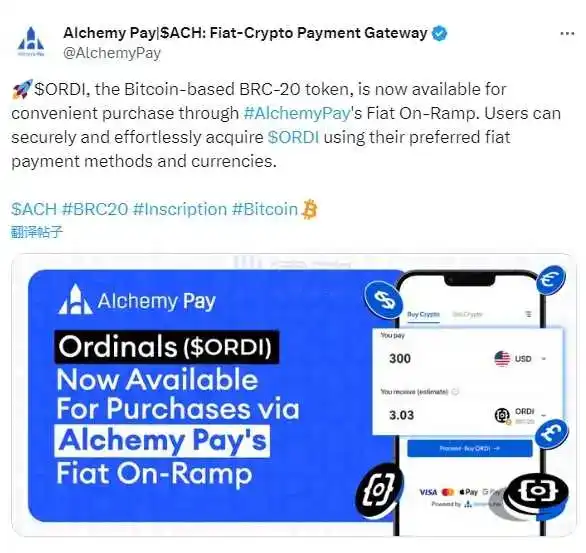Open the Alchemy Pay profile avatar

coord(31,41)
